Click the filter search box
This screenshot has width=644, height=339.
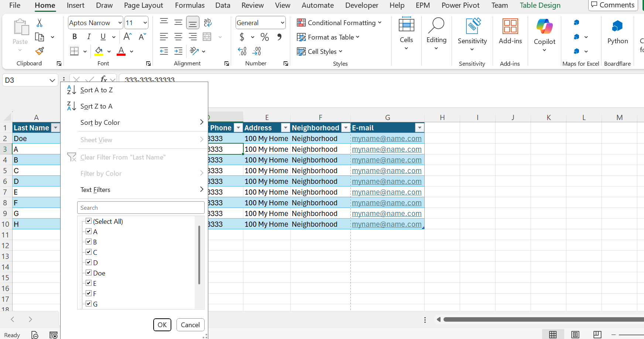(x=141, y=208)
